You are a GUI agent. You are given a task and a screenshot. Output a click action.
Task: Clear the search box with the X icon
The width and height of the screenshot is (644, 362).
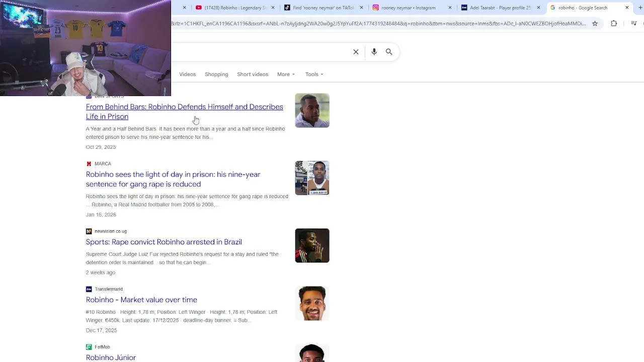pos(356,52)
